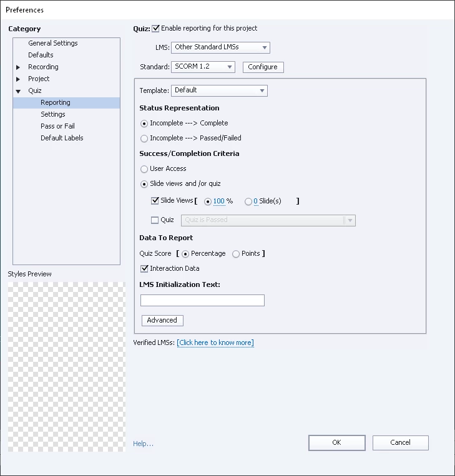Select User Access radio option

point(144,169)
